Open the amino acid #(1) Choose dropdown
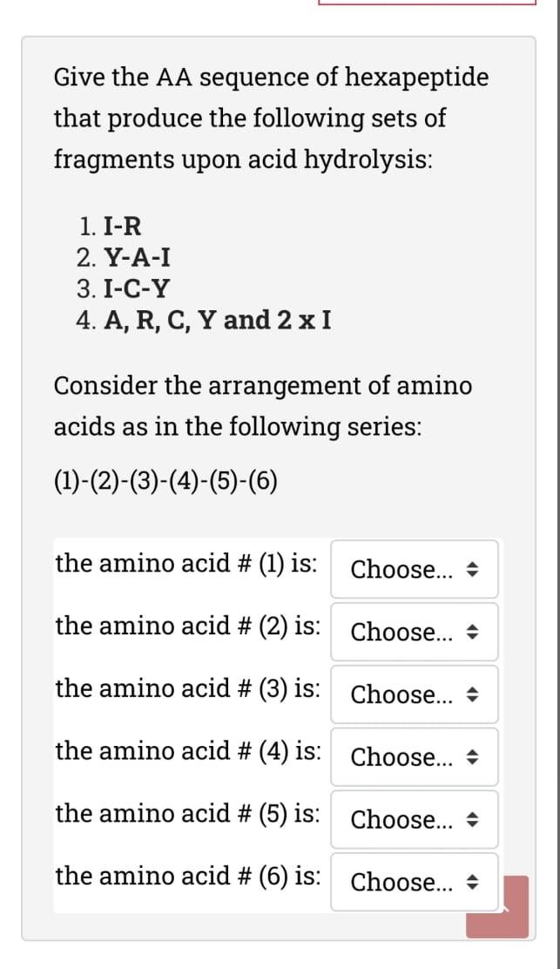The image size is (560, 969). [x=414, y=569]
